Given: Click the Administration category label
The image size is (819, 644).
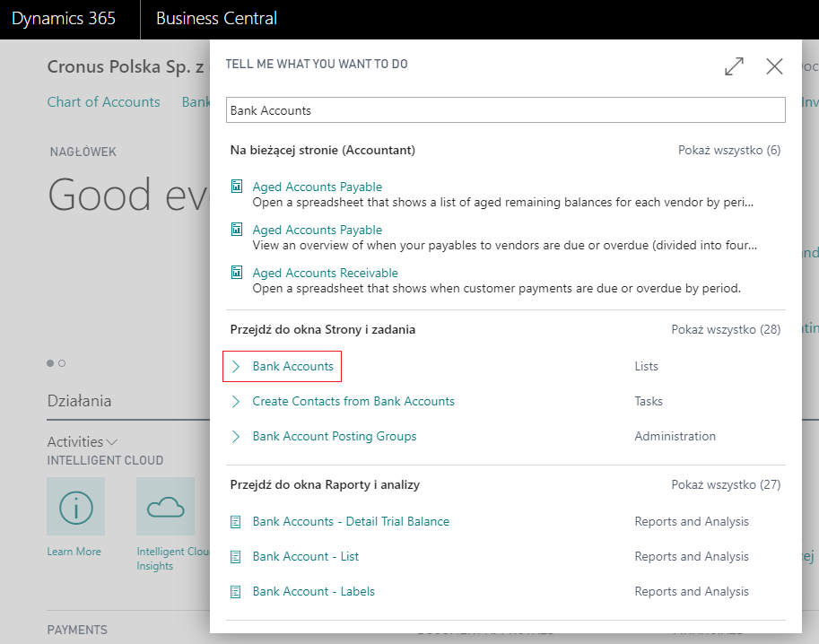Looking at the screenshot, I should (x=675, y=436).
